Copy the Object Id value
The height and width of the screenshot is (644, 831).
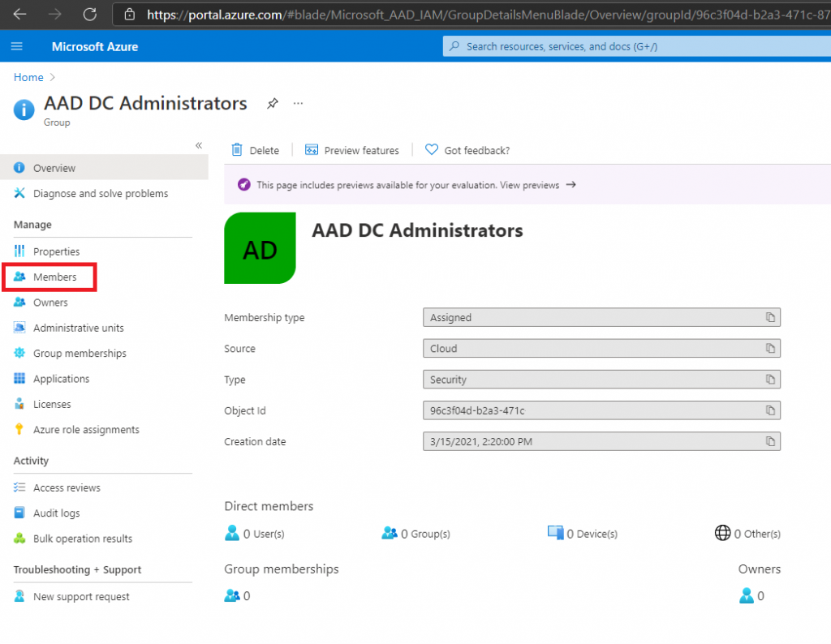[770, 410]
